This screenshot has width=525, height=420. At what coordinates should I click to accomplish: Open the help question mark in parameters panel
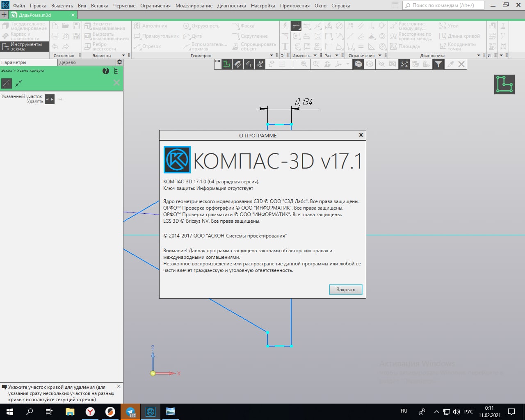coord(106,71)
